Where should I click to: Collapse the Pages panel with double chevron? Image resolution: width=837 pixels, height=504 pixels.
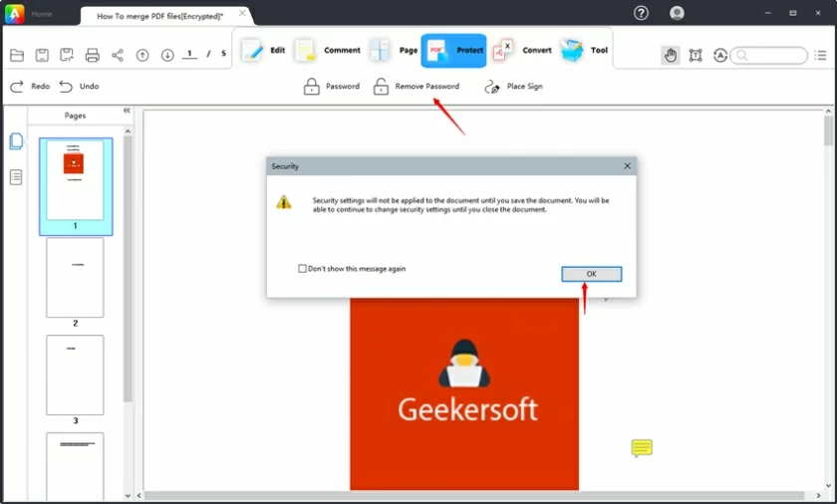[x=127, y=111]
